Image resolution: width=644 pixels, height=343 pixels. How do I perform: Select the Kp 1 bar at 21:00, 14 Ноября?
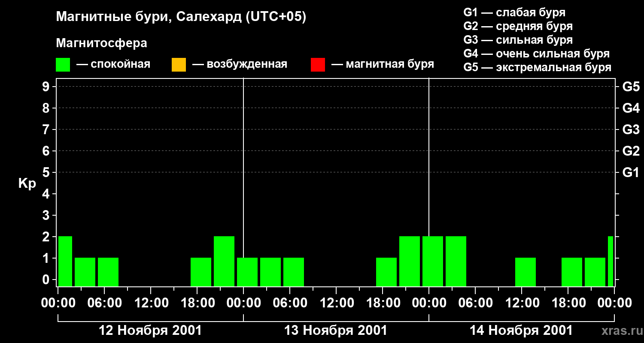[595, 272]
